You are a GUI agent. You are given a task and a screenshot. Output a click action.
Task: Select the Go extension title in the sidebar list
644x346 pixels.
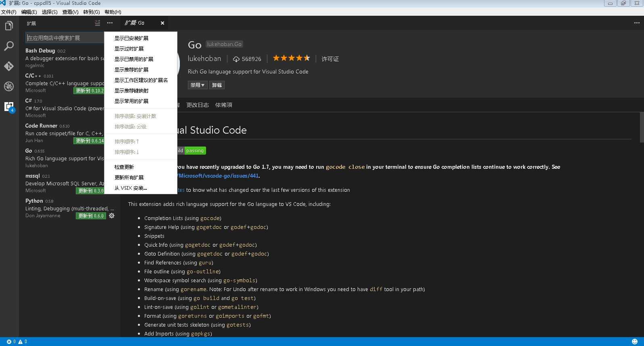pos(29,151)
